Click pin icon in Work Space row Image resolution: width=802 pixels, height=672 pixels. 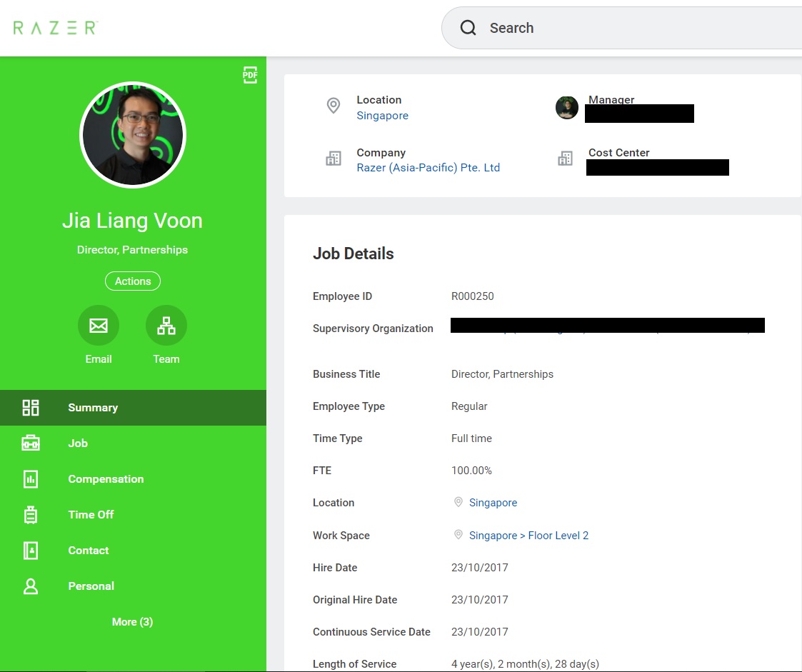pos(458,535)
